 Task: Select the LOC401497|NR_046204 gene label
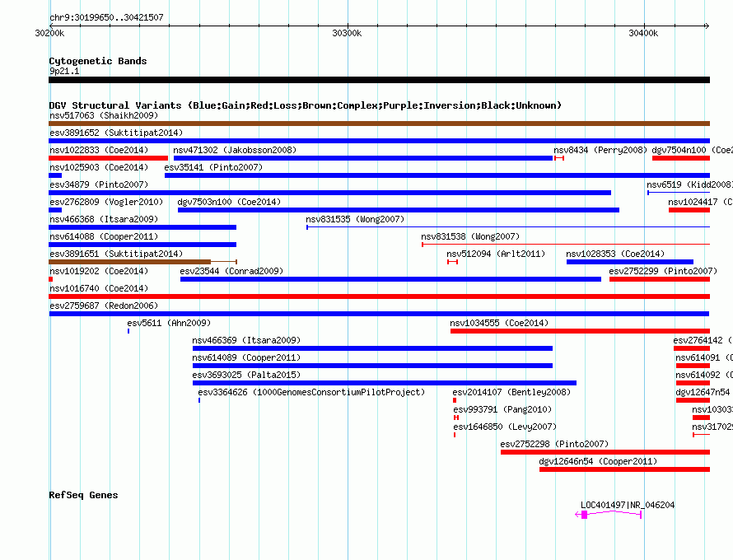click(628, 505)
